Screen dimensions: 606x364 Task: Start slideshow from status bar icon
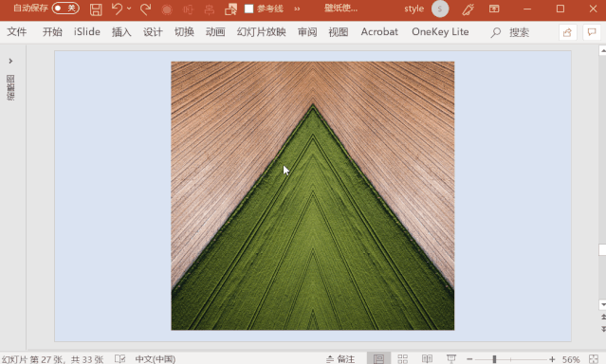(451, 359)
